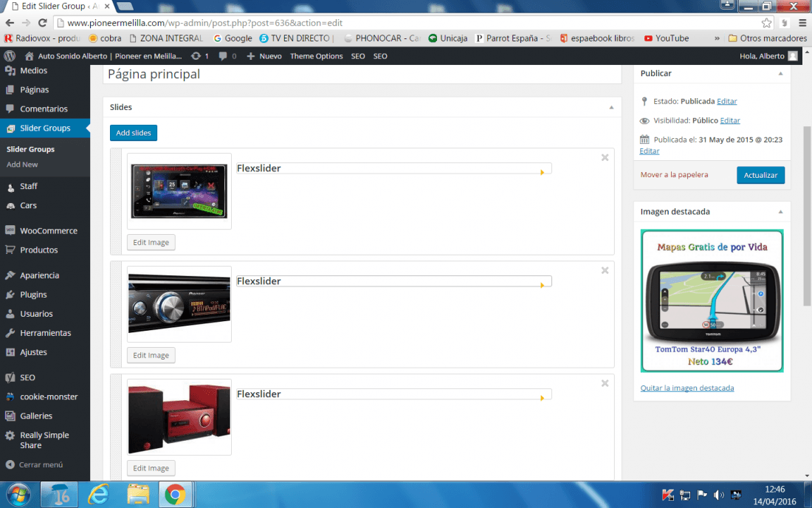This screenshot has height=508, width=812.
Task: Click the Usuarios person icon
Action: 10,313
